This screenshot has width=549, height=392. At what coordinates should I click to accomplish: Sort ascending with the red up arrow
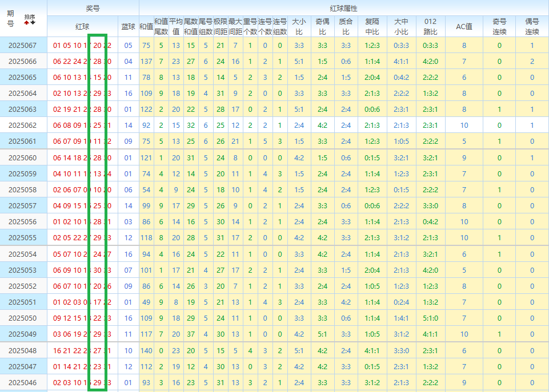pyautogui.click(x=27, y=23)
